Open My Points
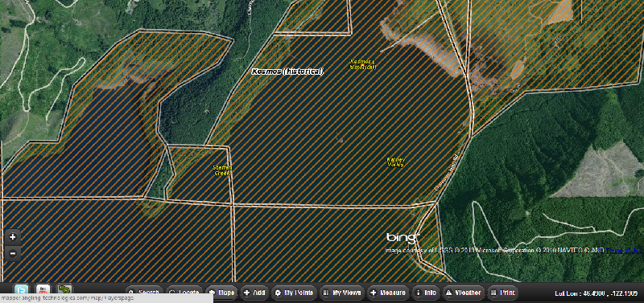This screenshot has width=644, height=303. (x=294, y=293)
